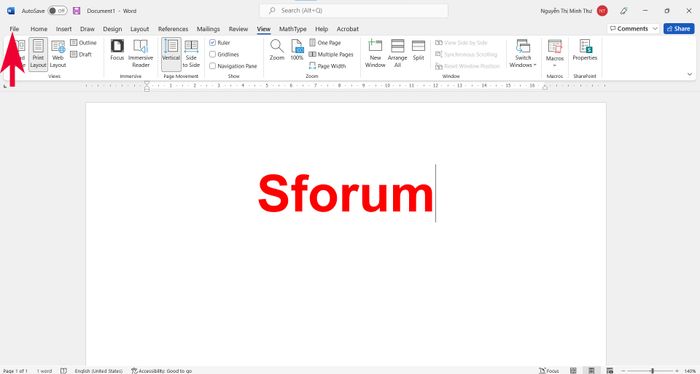
Task: Open the Mailings tab
Action: point(208,29)
